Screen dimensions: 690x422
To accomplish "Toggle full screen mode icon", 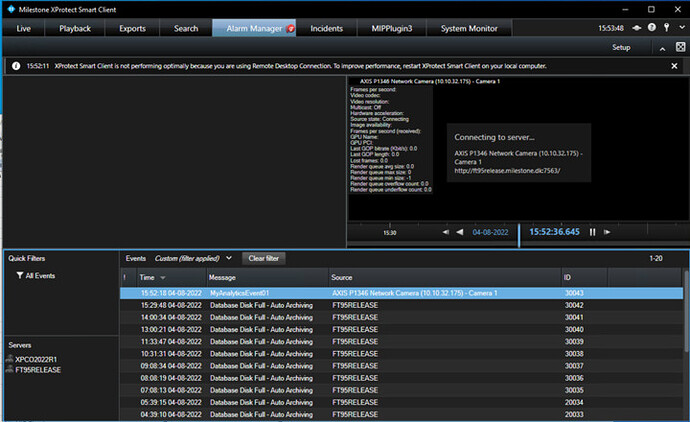I will tap(680, 47).
